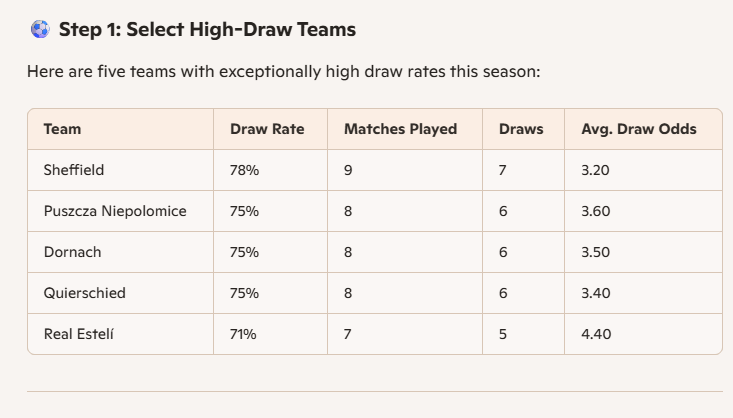This screenshot has width=733, height=418.
Task: Click Sheffield's 78% draw rate
Action: pyautogui.click(x=244, y=170)
